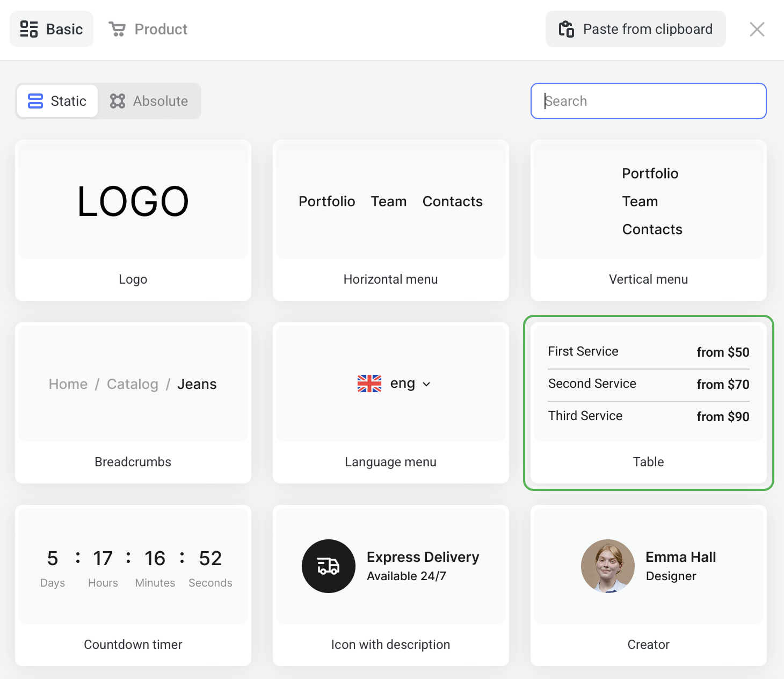This screenshot has width=784, height=679.
Task: Pick the Table element card
Action: click(648, 403)
